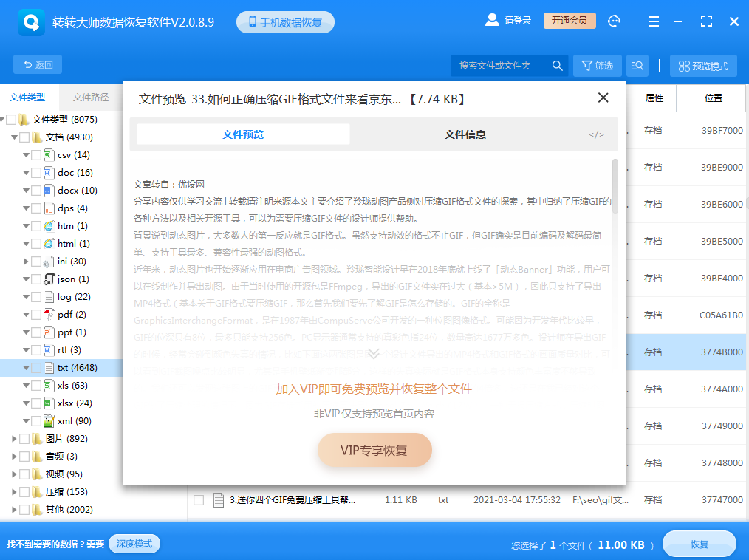Click the ppt file type icon
The width and height of the screenshot is (749, 560).
(x=49, y=332)
